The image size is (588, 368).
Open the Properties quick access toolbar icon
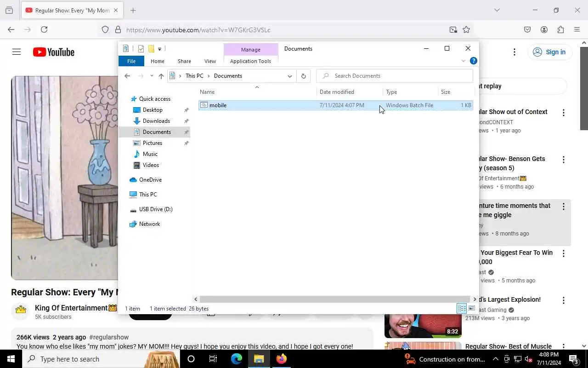click(141, 49)
